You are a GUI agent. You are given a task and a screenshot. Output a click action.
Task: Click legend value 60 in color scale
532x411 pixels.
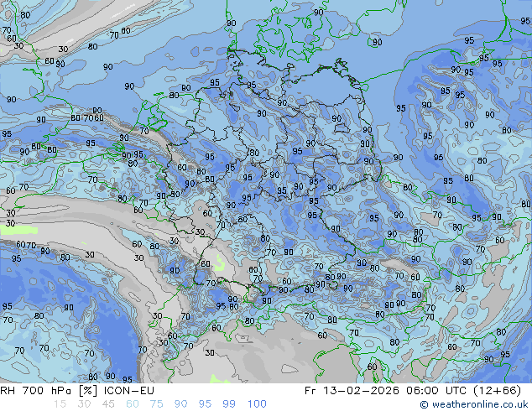[x=133, y=404]
